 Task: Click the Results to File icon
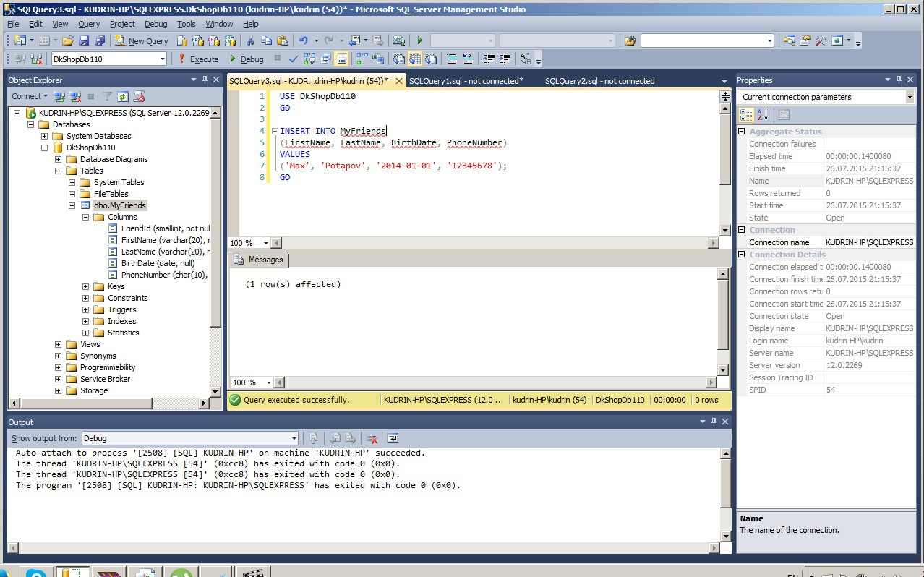431,59
